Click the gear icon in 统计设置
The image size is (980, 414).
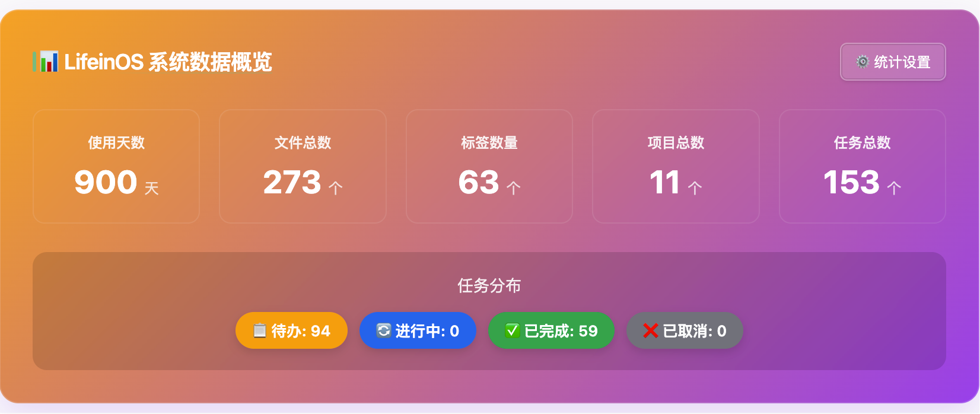point(863,62)
